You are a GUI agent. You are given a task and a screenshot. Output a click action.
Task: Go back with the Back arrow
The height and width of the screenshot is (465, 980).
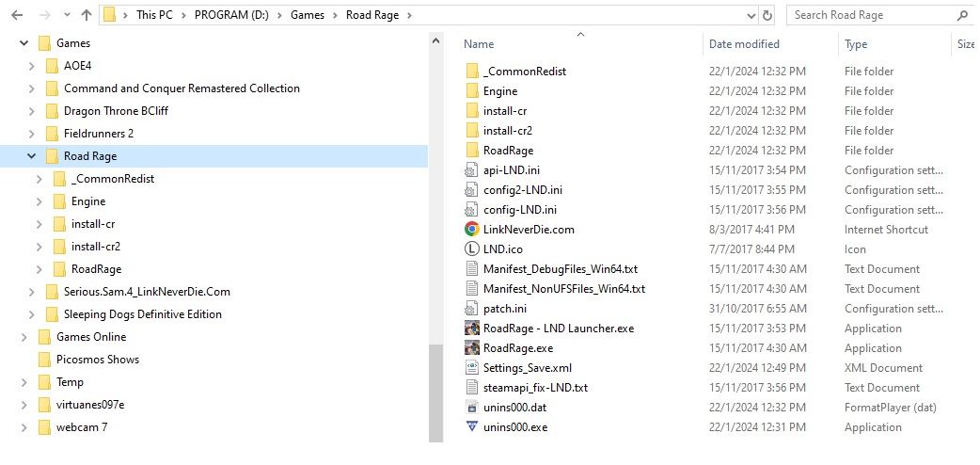pyautogui.click(x=17, y=15)
